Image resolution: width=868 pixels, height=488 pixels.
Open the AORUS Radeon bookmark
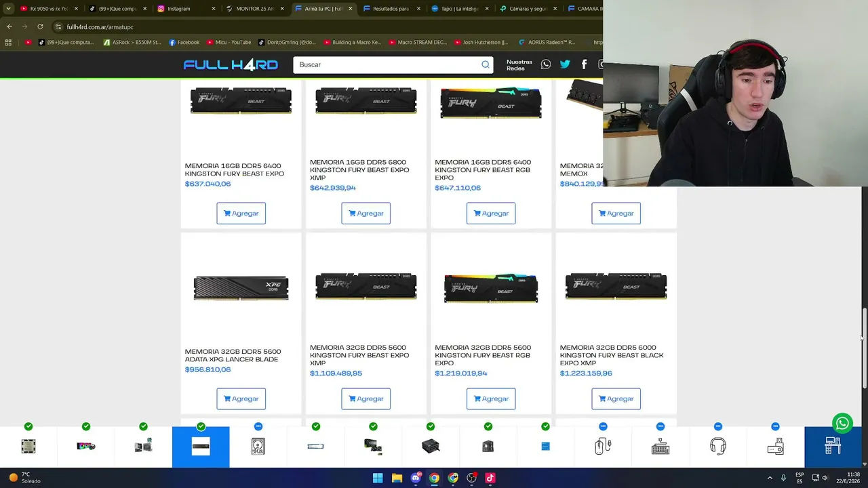[x=547, y=42]
